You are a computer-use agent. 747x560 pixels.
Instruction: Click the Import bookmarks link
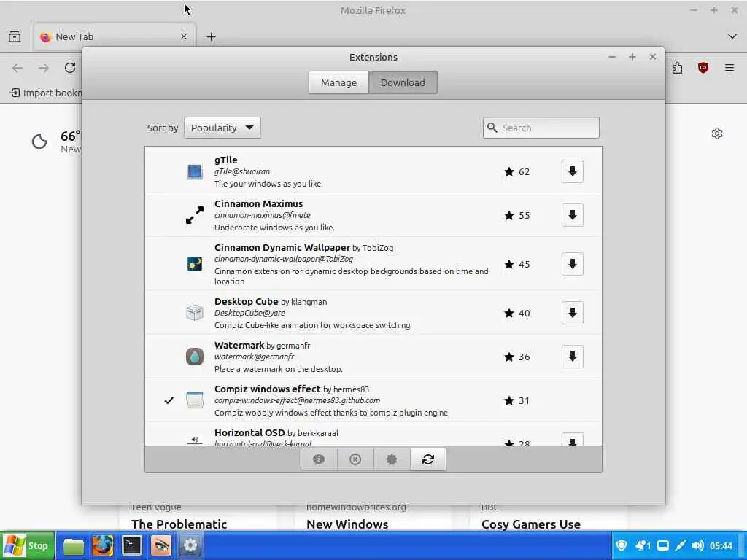[46, 93]
